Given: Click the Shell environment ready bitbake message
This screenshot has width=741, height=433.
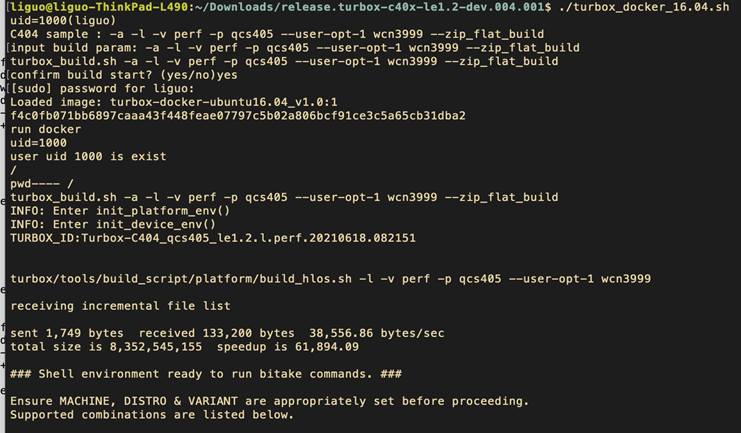Looking at the screenshot, I should [x=206, y=374].
